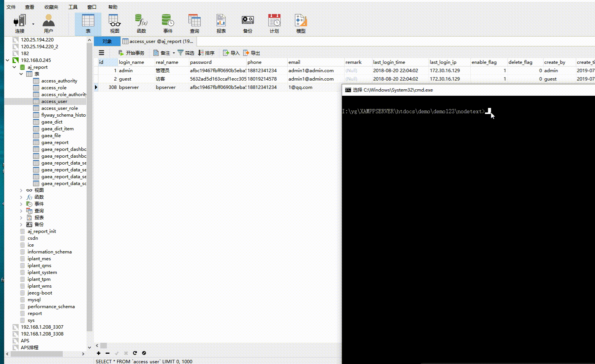Toggle the grid options hamburger menu
The image size is (595, 364).
[x=101, y=52]
